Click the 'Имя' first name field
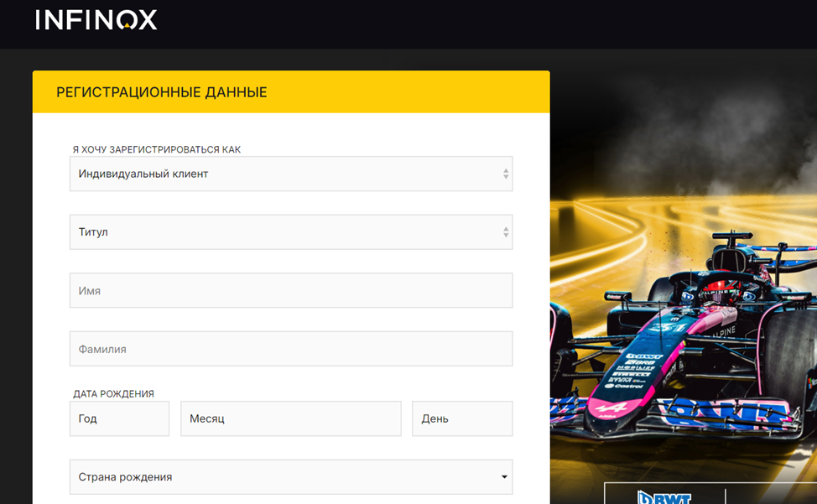 (x=291, y=290)
